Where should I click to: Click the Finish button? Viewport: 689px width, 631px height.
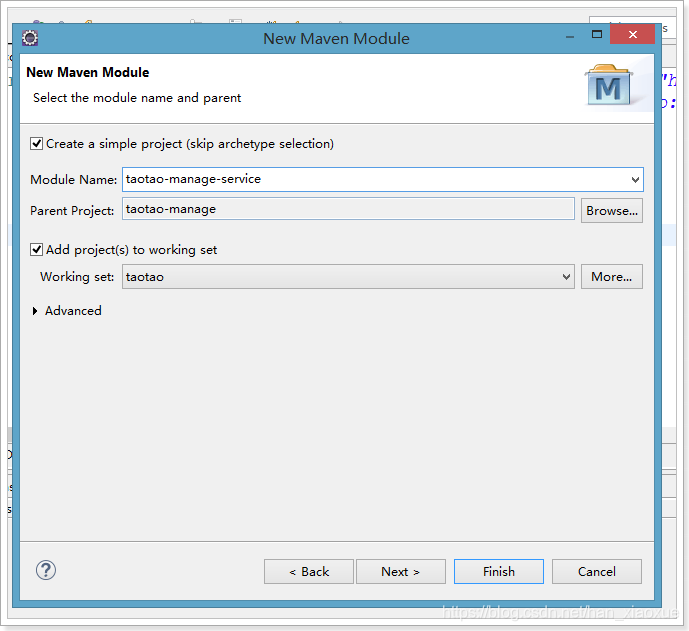coord(499,572)
